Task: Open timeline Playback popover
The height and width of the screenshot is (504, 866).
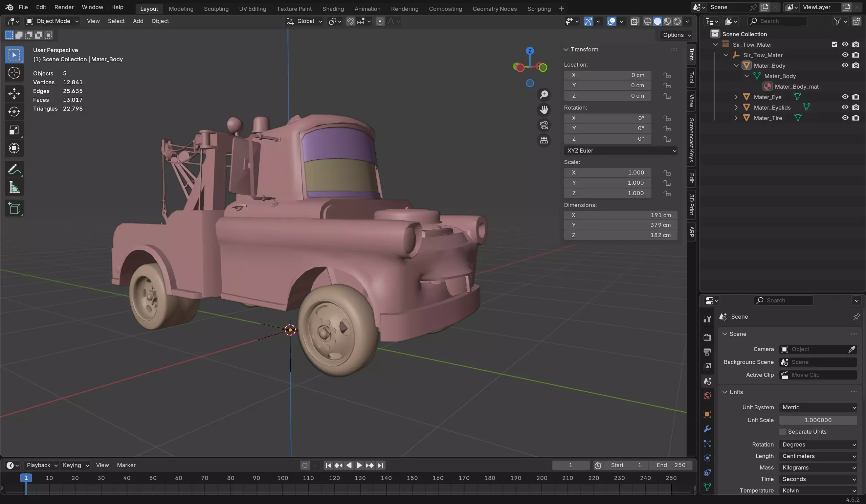Action: (x=41, y=465)
